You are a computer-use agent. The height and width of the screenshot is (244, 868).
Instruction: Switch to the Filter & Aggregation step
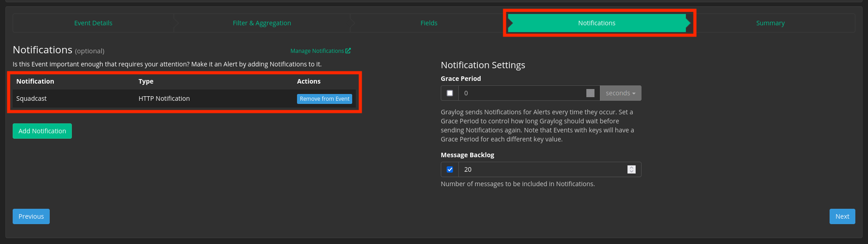[x=262, y=23]
